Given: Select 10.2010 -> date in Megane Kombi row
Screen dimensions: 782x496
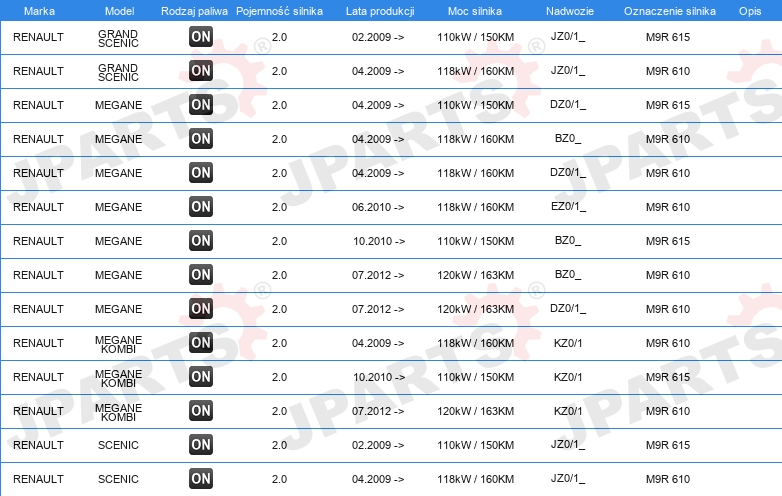Looking at the screenshot, I should (x=379, y=377).
